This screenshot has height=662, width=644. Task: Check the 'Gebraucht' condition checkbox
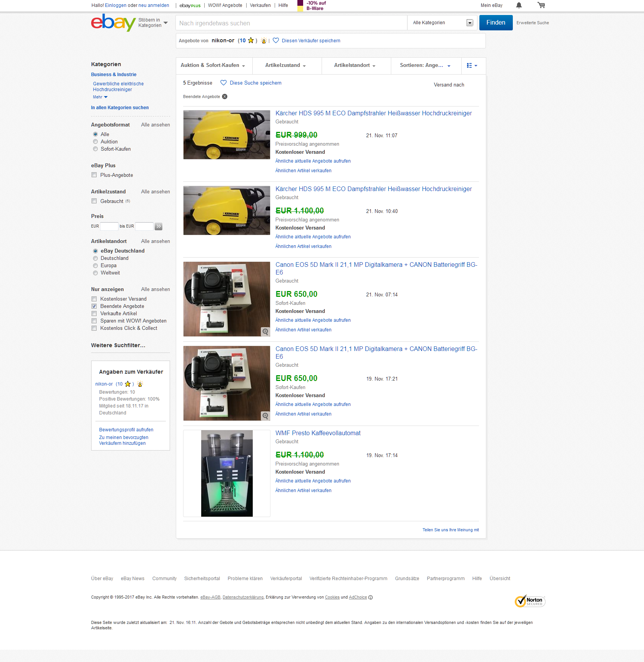click(x=94, y=201)
